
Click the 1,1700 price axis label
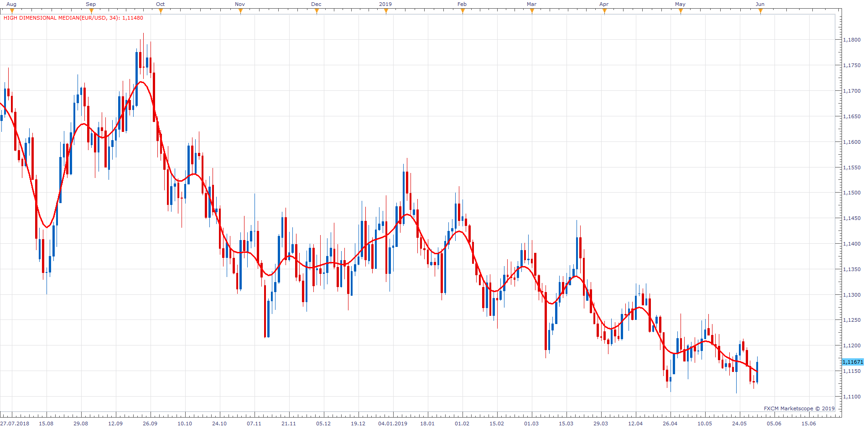pyautogui.click(x=852, y=91)
